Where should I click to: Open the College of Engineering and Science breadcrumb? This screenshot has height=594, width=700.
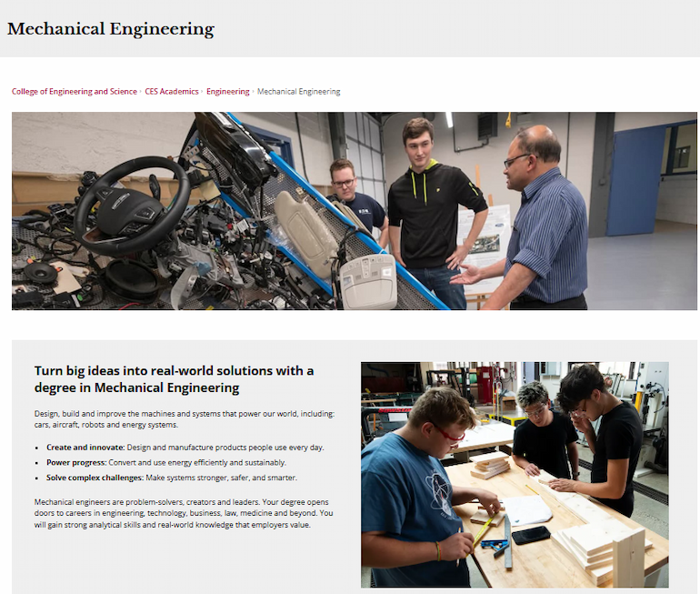[75, 92]
